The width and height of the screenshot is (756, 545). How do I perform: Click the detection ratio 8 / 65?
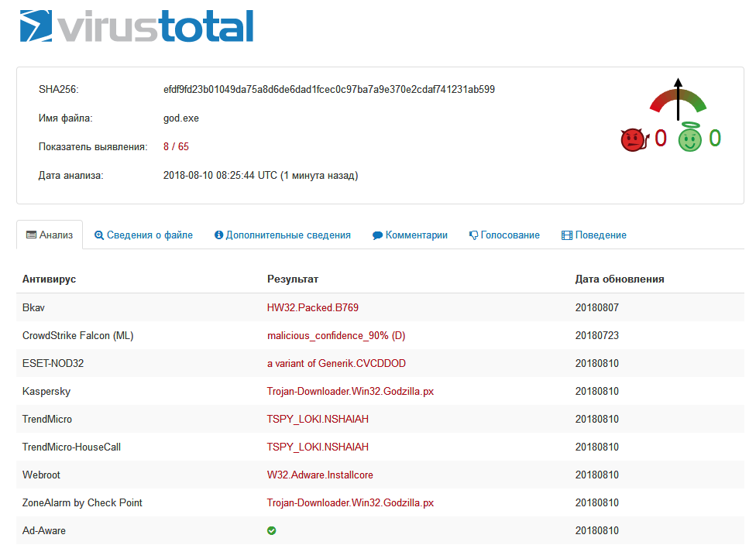click(x=176, y=147)
